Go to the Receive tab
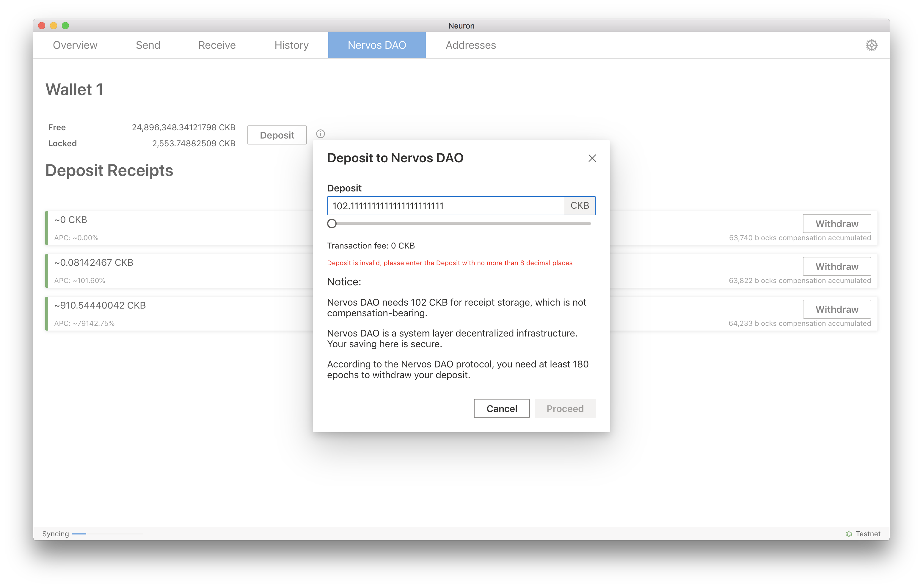Image resolution: width=923 pixels, height=588 pixels. (217, 45)
